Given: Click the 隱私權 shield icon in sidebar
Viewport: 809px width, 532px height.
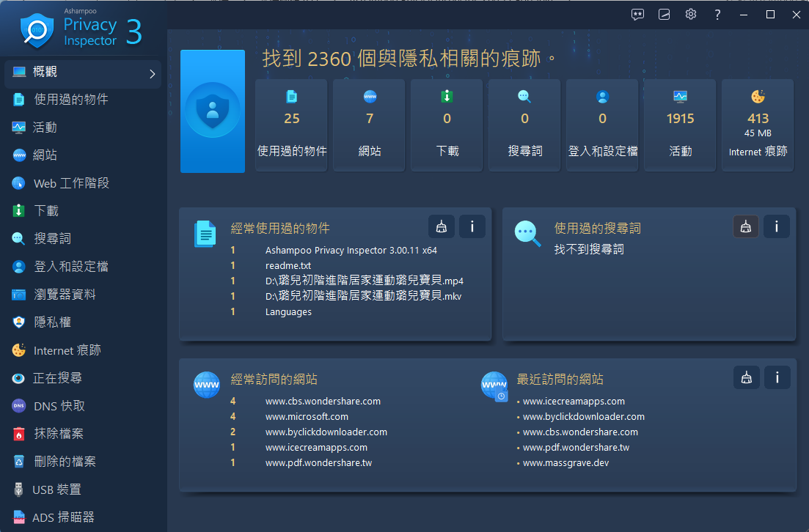Looking at the screenshot, I should point(18,322).
